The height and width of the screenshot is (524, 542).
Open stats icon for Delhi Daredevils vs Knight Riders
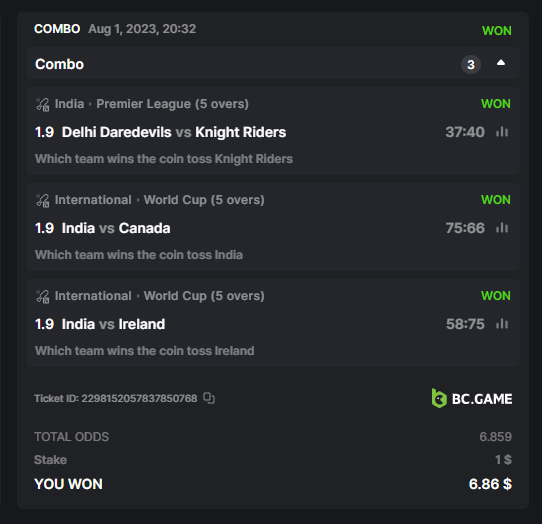pos(502,132)
